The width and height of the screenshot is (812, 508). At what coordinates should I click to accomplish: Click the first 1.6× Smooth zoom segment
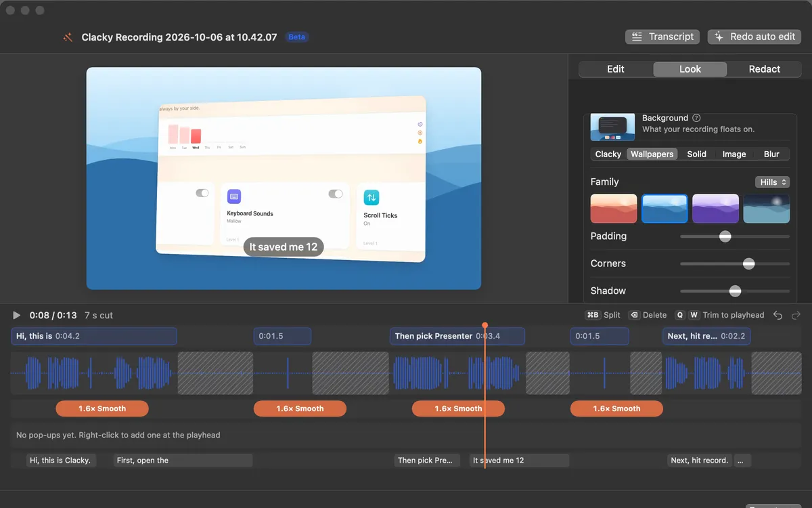[102, 408]
